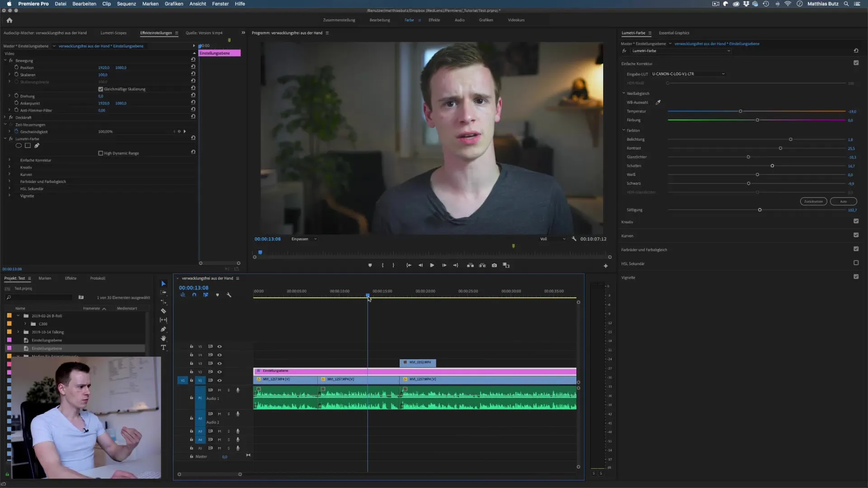Click the Sättigung slider handle
The image size is (868, 488).
click(760, 210)
